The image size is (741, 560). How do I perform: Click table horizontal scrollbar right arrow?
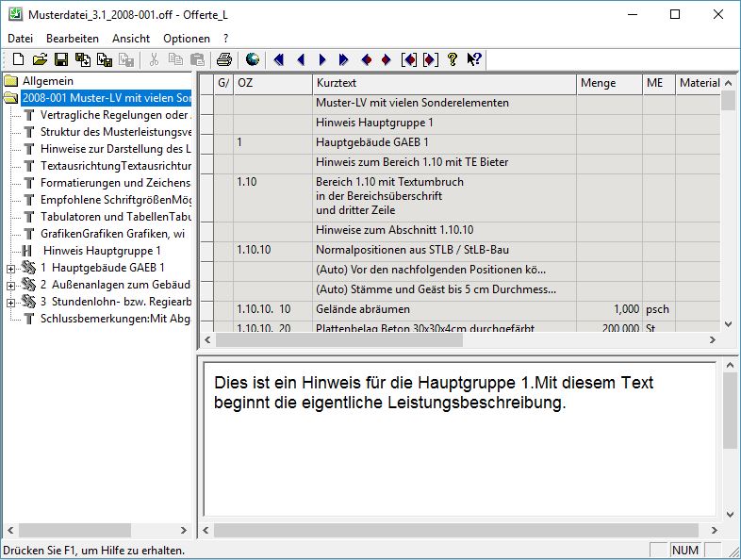point(713,339)
